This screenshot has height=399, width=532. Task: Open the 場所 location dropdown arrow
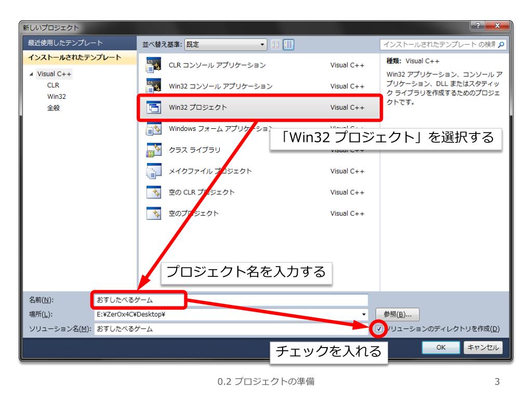pos(363,314)
